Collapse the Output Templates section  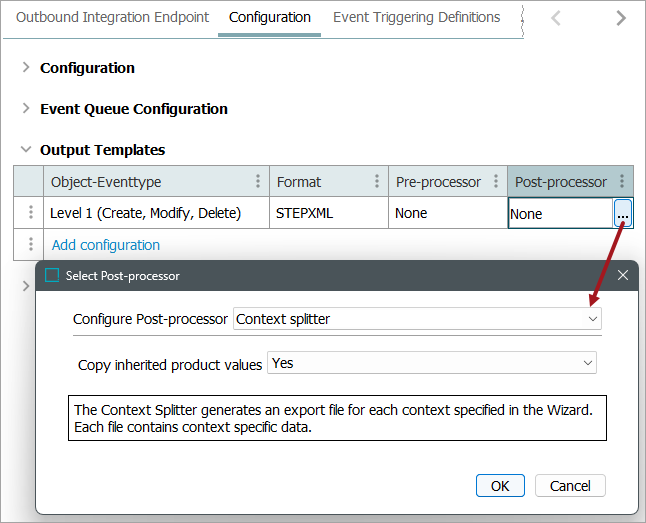pos(25,150)
